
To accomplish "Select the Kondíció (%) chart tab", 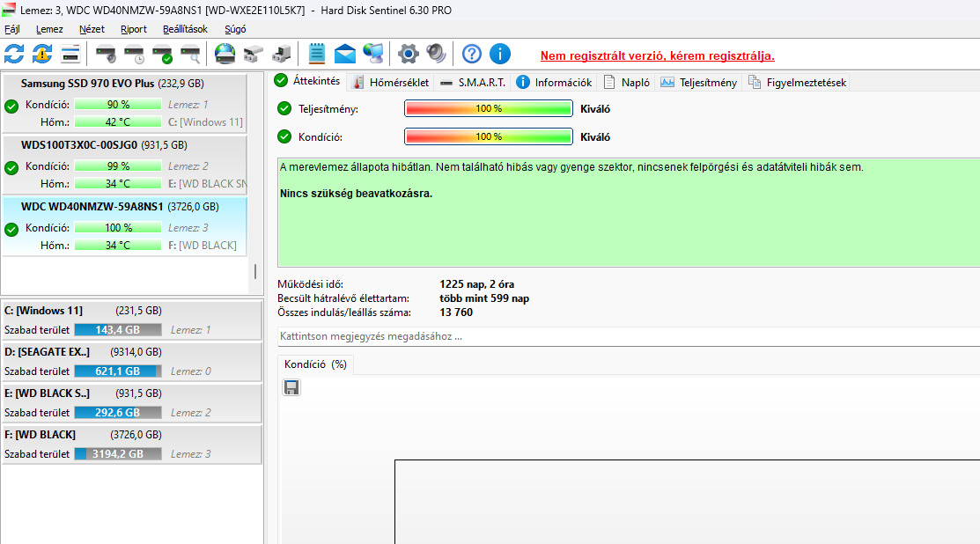I will 315,364.
